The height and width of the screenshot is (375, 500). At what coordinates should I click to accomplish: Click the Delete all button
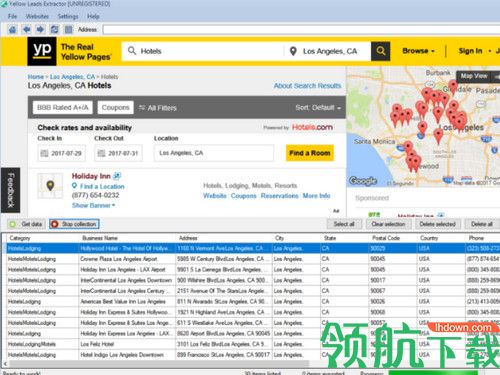coord(482,224)
